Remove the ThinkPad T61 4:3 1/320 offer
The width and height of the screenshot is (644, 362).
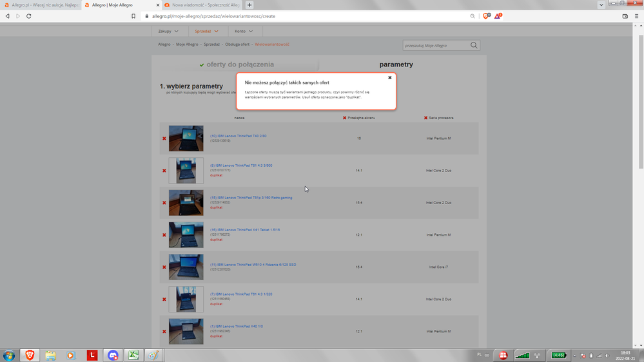[164, 300]
